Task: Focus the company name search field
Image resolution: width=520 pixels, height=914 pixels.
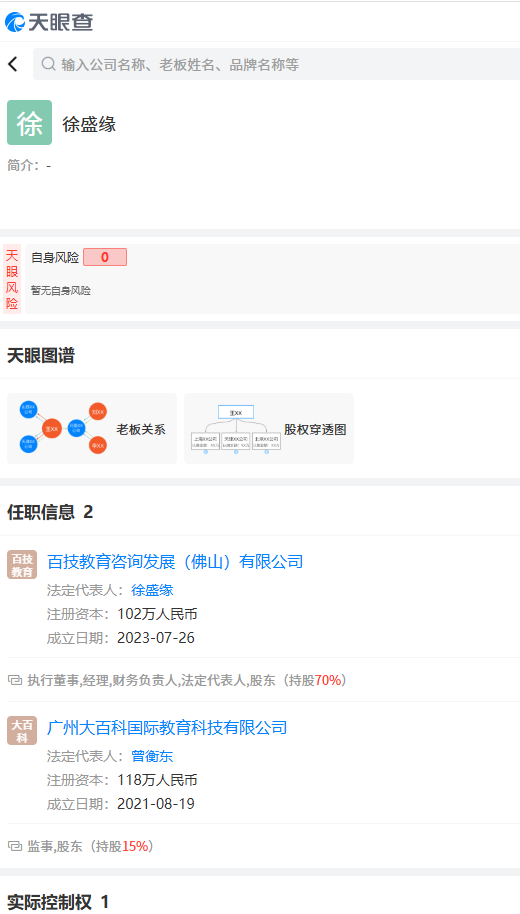Action: click(x=276, y=64)
